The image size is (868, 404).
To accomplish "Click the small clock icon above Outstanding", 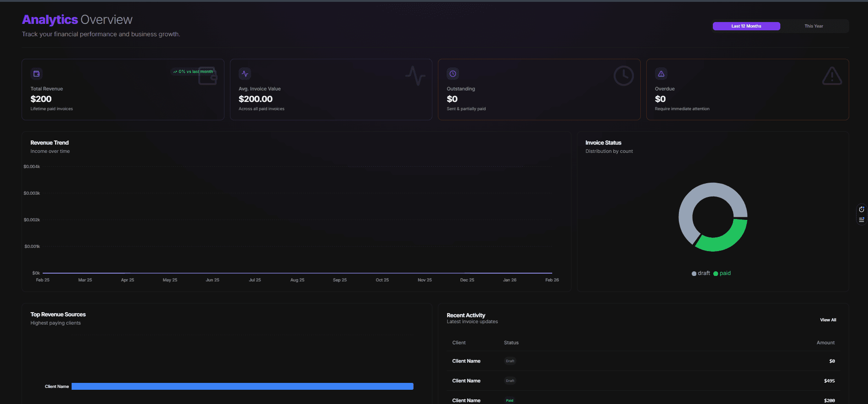I will tap(453, 73).
